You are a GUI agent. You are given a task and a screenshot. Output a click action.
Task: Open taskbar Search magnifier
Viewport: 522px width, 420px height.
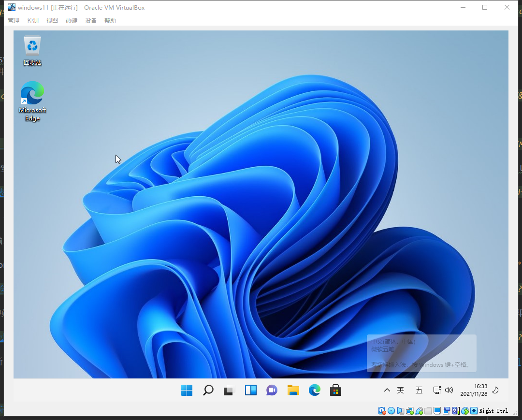tap(208, 390)
